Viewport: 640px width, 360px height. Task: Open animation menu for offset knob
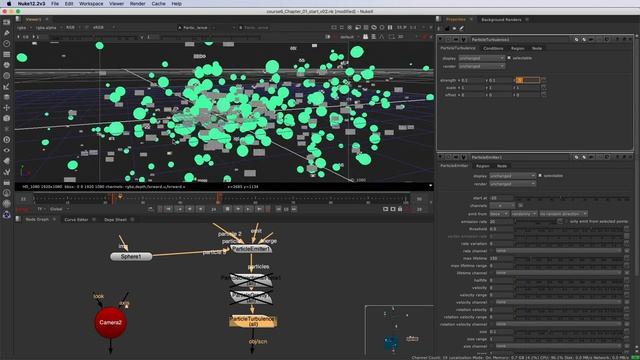[x=543, y=95]
